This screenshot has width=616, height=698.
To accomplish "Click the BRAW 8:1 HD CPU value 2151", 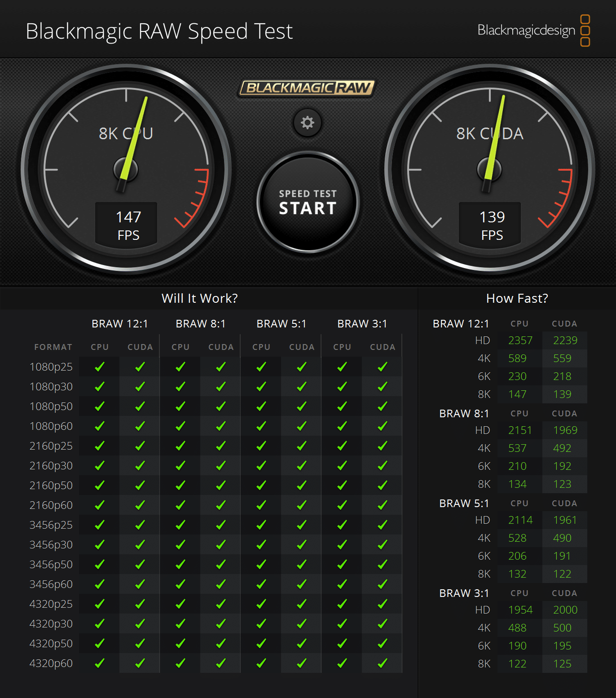I will (x=520, y=430).
